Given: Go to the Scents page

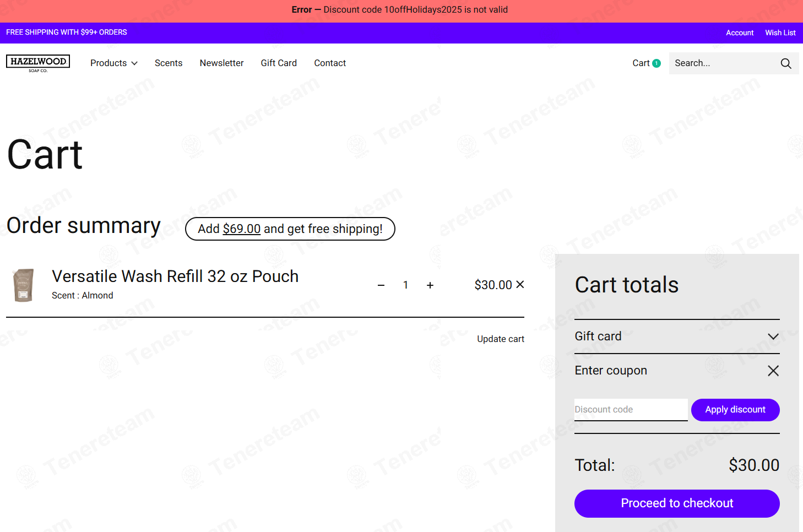Looking at the screenshot, I should click(x=169, y=63).
